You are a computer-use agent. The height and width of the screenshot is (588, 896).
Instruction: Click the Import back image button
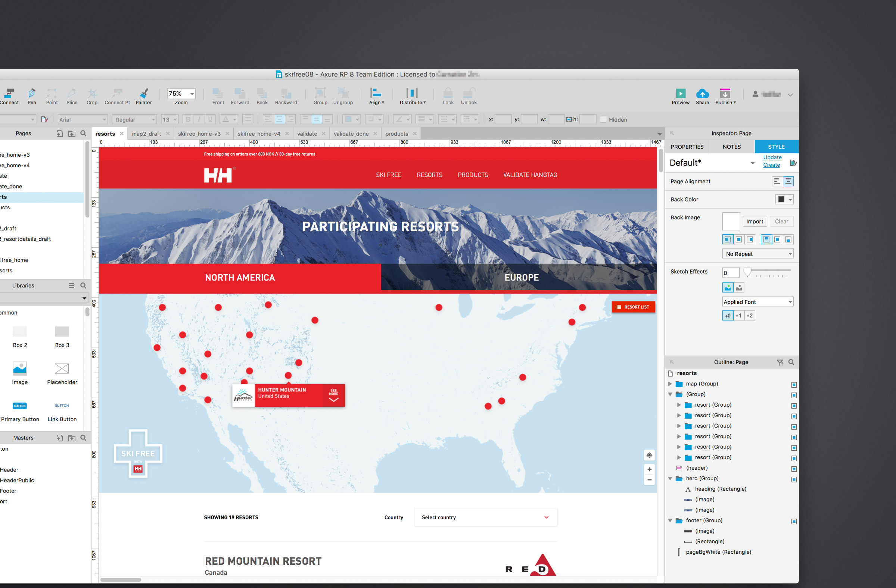(x=755, y=222)
